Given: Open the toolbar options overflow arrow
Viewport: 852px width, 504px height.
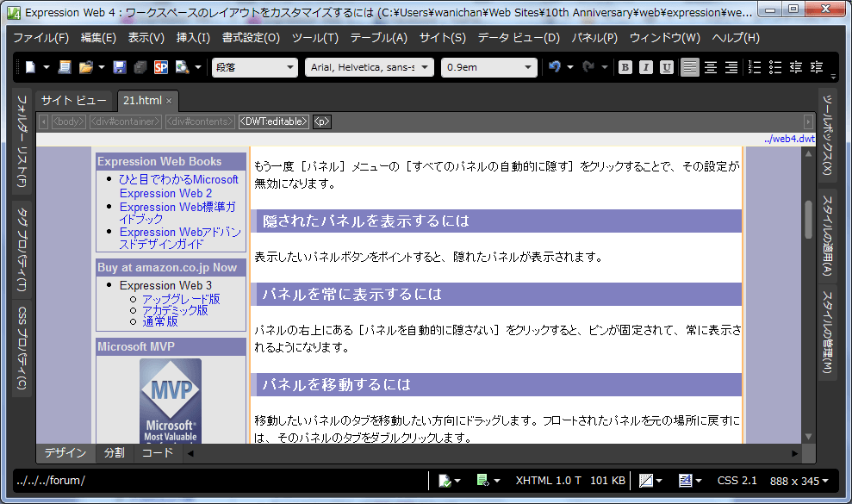Looking at the screenshot, I should [833, 77].
